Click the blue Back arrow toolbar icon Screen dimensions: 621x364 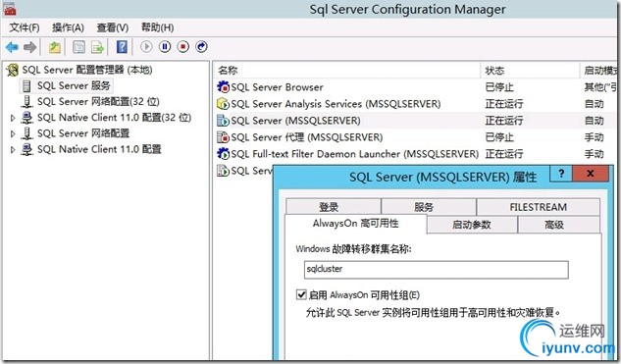tap(13, 47)
